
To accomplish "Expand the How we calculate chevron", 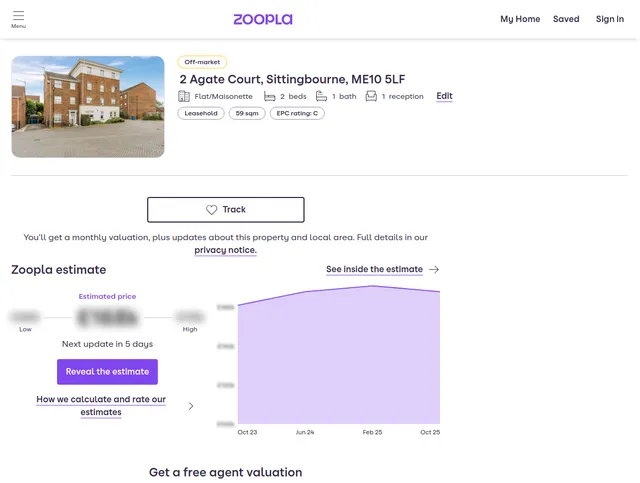I will [x=191, y=406].
